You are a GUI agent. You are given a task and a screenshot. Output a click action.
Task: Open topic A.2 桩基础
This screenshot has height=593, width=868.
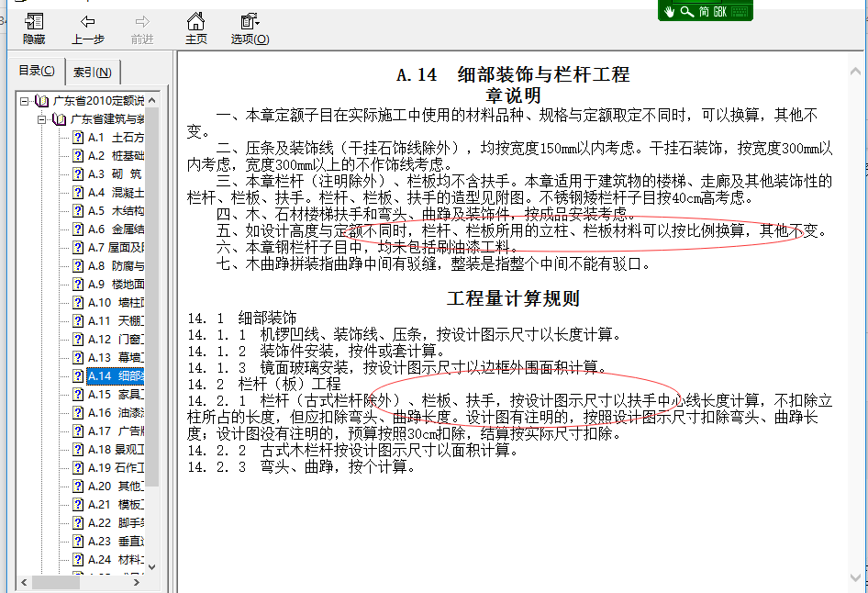pyautogui.click(x=116, y=155)
